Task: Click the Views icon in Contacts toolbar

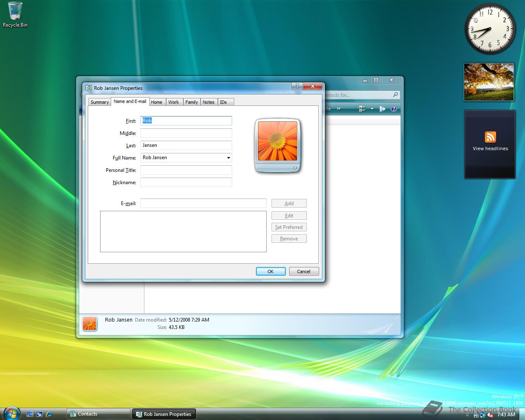Action: pyautogui.click(x=362, y=109)
